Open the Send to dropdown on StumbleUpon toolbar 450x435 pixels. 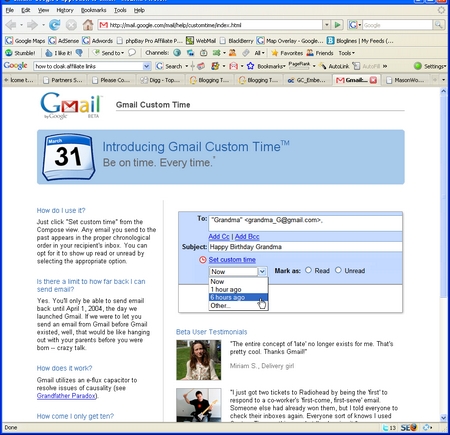(x=108, y=53)
